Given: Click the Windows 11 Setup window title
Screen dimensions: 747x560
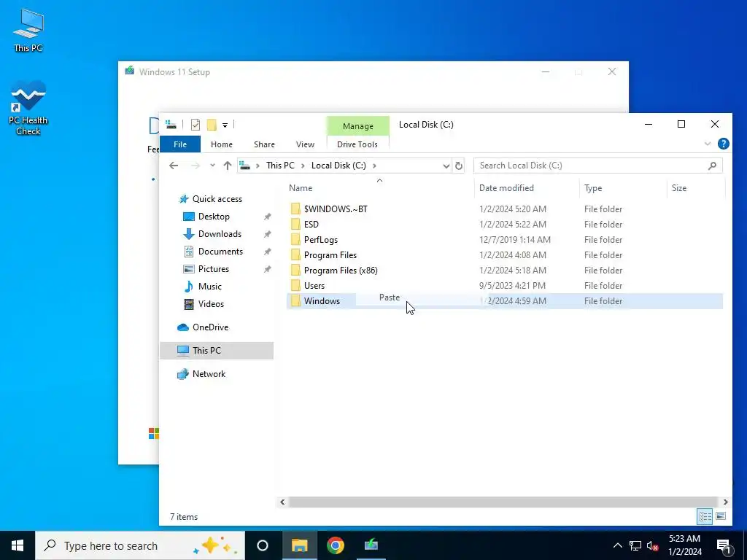Looking at the screenshot, I should 174,72.
